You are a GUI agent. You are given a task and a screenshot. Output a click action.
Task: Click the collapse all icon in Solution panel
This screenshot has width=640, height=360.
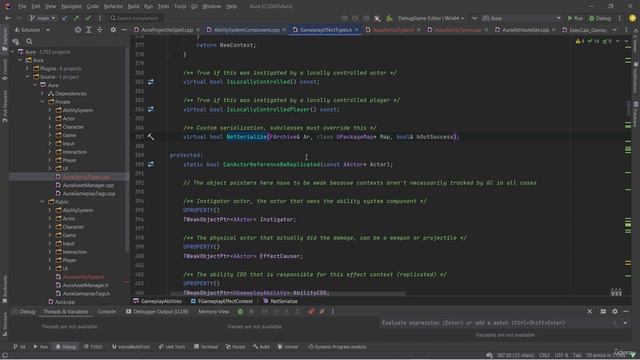point(100,30)
